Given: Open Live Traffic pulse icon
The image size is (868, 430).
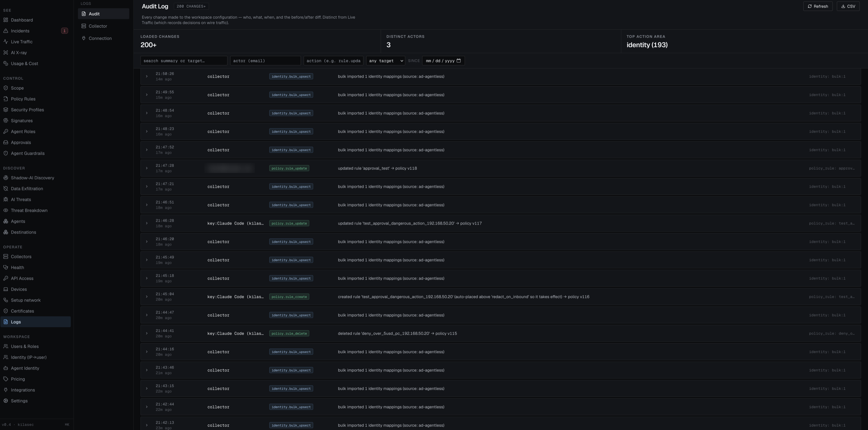Looking at the screenshot, I should coord(6,42).
